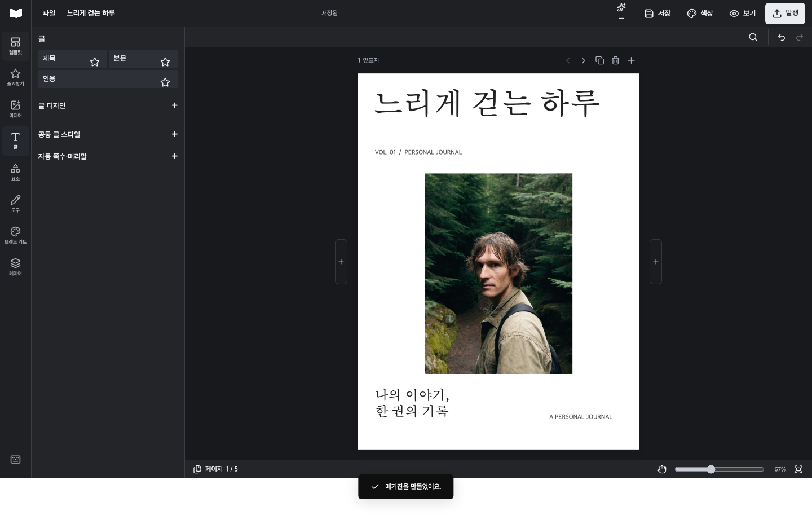This screenshot has width=812, height=515.
Task: Expand the 공통 글 스타일 section
Action: 108,134
